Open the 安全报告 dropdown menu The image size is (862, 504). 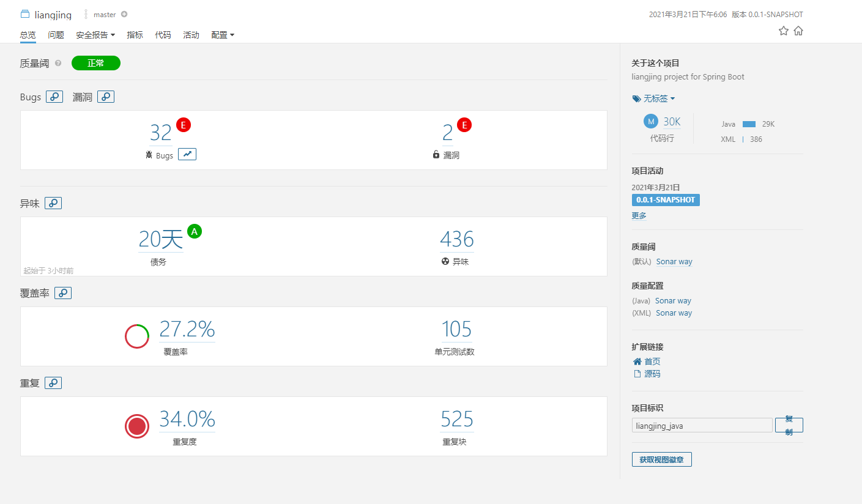tap(95, 35)
